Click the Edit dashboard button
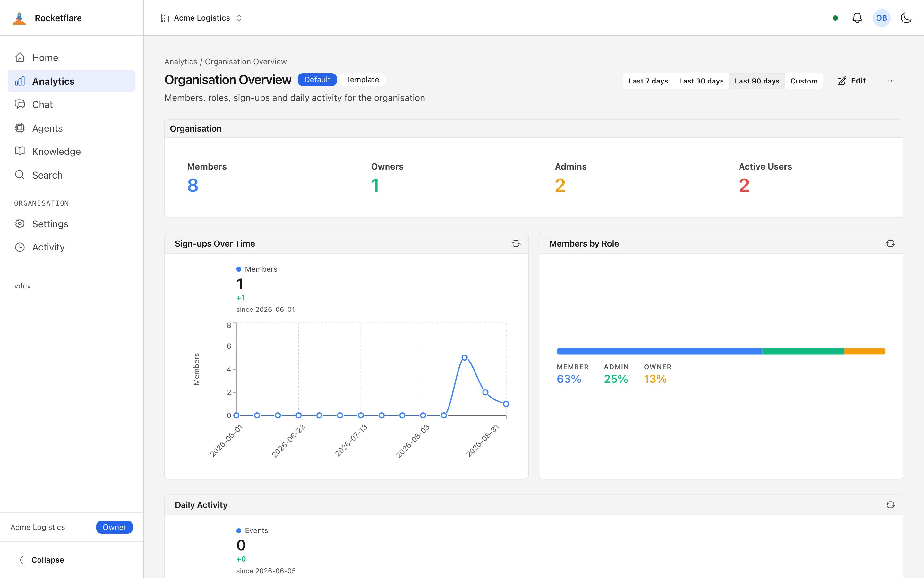This screenshot has height=578, width=924. [851, 81]
